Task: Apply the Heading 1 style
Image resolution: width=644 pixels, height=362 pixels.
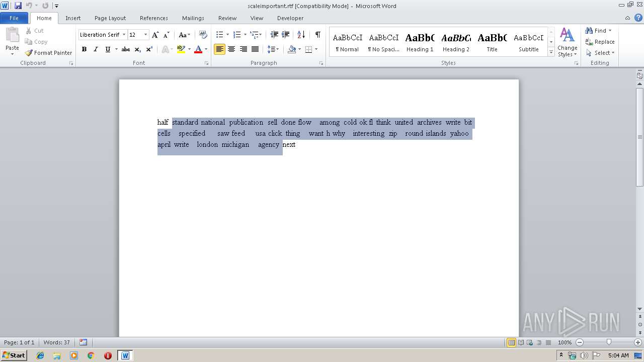Action: point(420,42)
